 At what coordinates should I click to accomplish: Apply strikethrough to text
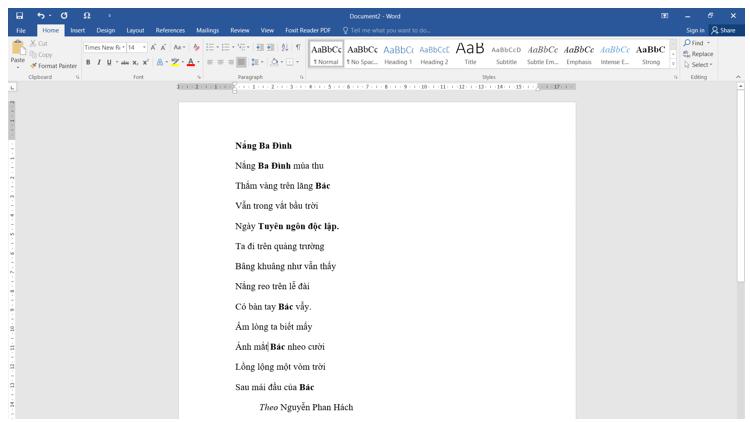124,62
